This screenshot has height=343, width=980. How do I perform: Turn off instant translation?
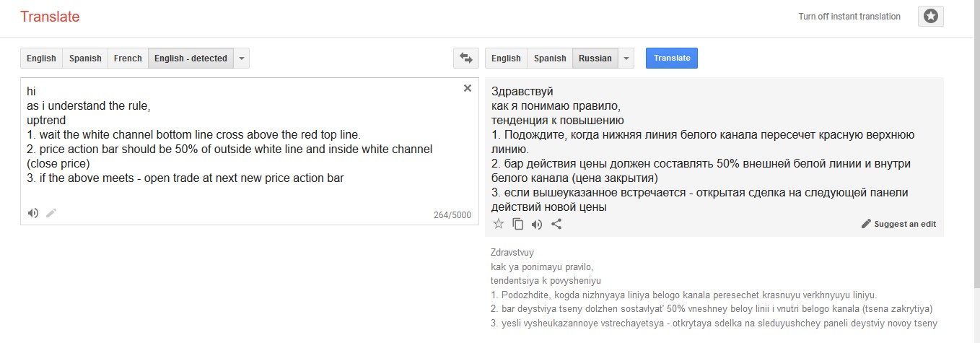[x=849, y=17]
